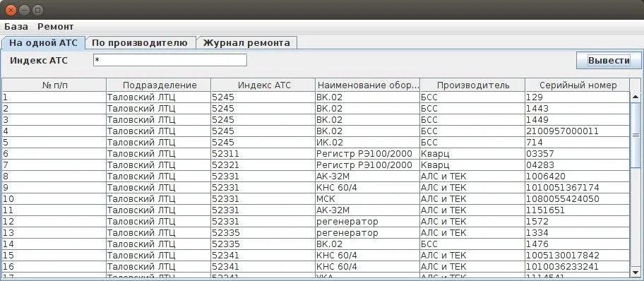
Task: Select serial number 1151651
Action: click(x=578, y=210)
